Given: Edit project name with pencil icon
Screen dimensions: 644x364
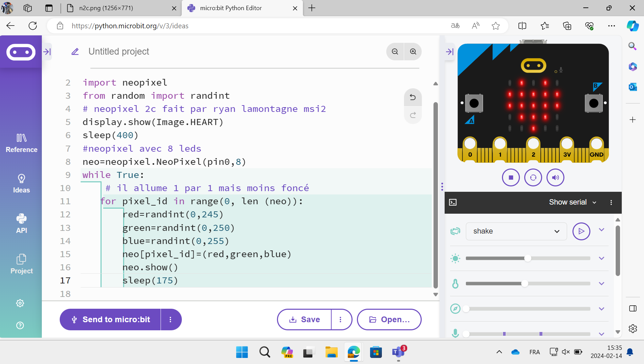Looking at the screenshot, I should (x=75, y=52).
